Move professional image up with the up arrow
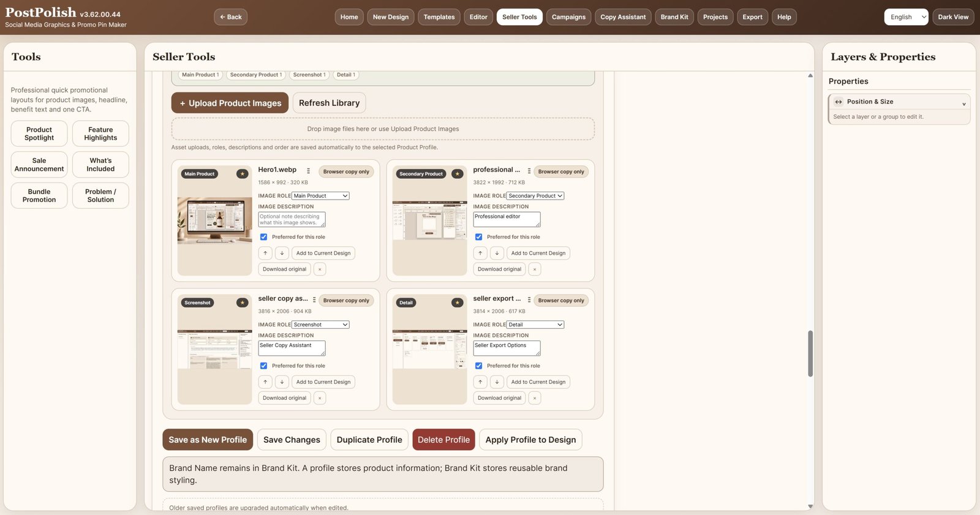Viewport: 980px width, 515px height. pyautogui.click(x=480, y=253)
